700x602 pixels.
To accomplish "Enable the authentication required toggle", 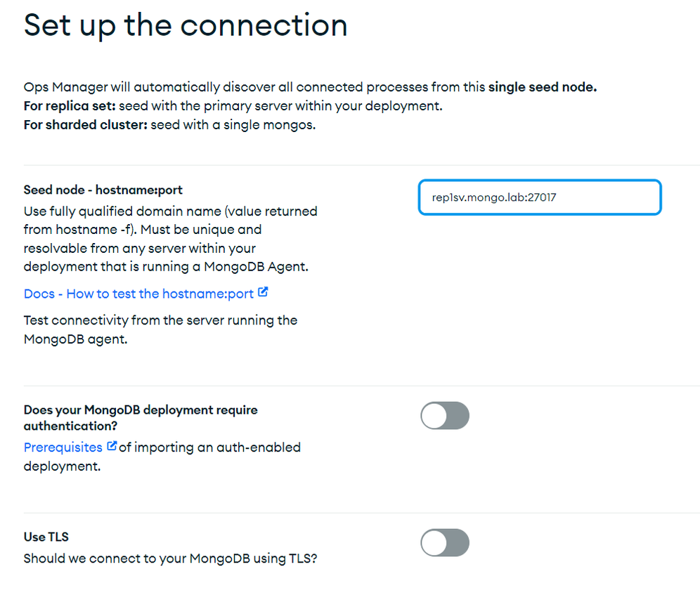I will coord(445,415).
